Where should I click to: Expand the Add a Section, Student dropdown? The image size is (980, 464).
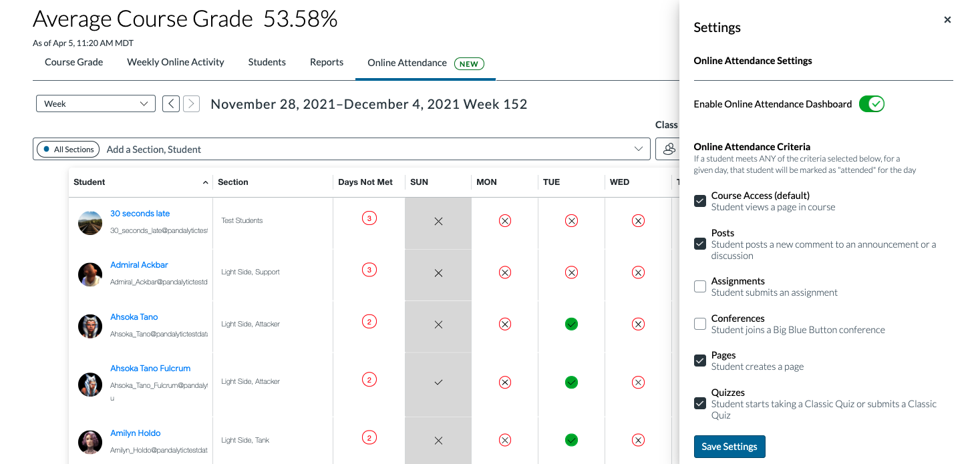pos(638,149)
